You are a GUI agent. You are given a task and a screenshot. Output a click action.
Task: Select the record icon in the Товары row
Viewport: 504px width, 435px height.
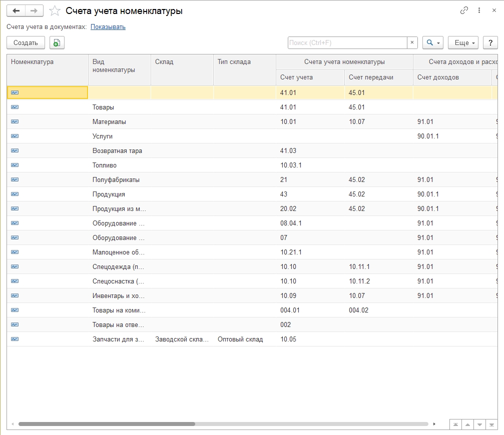tap(15, 107)
